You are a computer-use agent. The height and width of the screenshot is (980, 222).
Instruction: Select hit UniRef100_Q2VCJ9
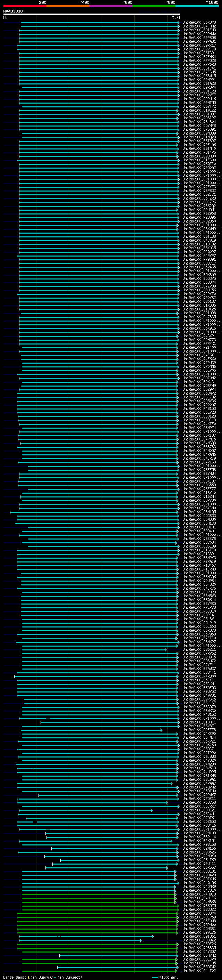pyautogui.click(x=199, y=49)
